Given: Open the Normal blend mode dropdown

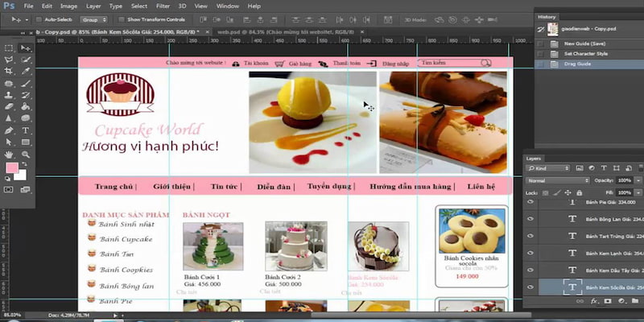Looking at the screenshot, I should (557, 180).
